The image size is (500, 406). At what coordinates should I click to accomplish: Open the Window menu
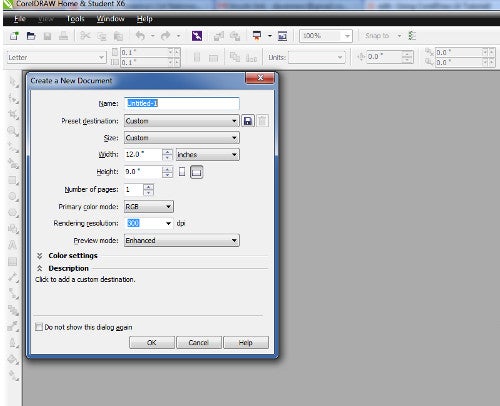[110, 19]
